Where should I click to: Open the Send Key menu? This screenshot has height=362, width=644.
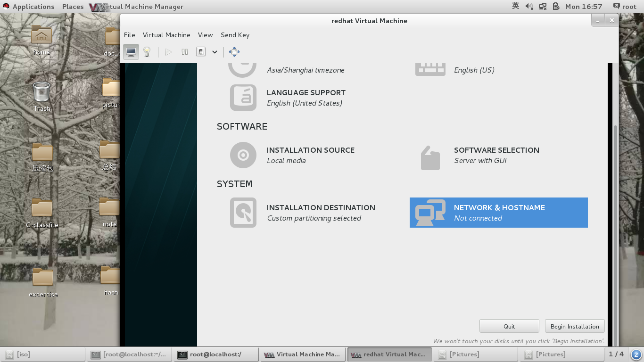tap(235, 35)
